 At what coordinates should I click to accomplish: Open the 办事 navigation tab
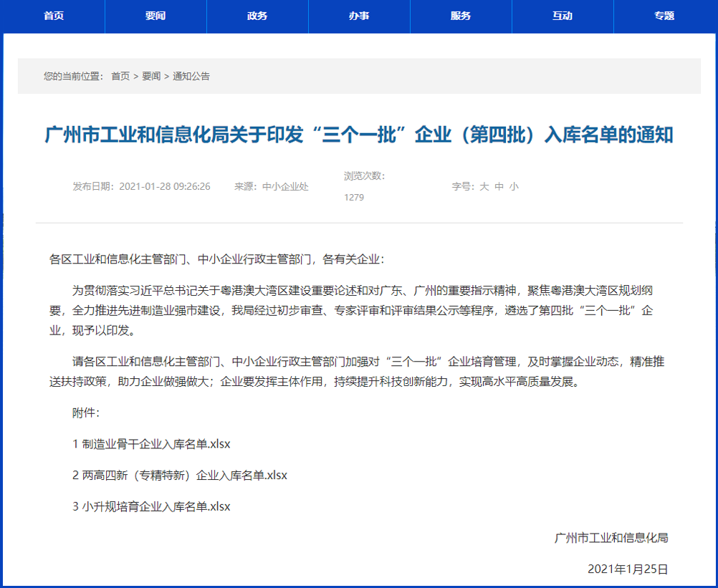click(359, 16)
